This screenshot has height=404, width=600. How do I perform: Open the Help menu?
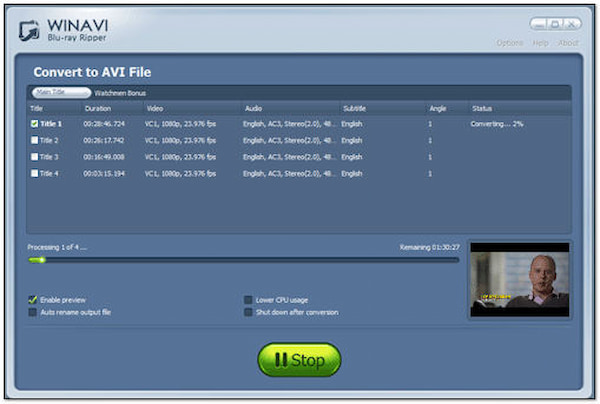[540, 42]
